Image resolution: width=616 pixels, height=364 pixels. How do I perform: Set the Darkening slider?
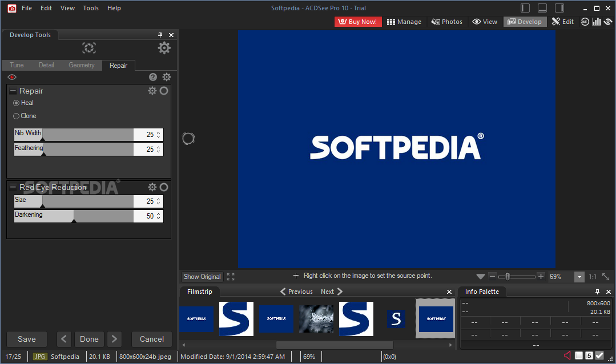pos(74,216)
